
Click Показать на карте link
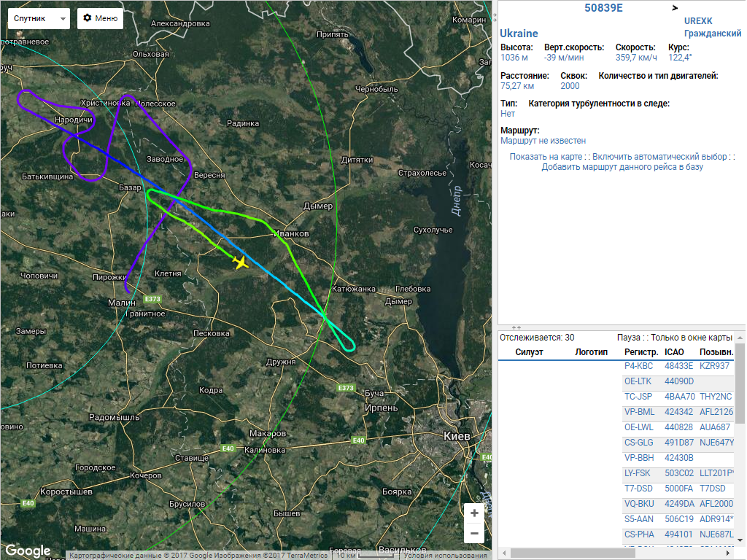(546, 157)
